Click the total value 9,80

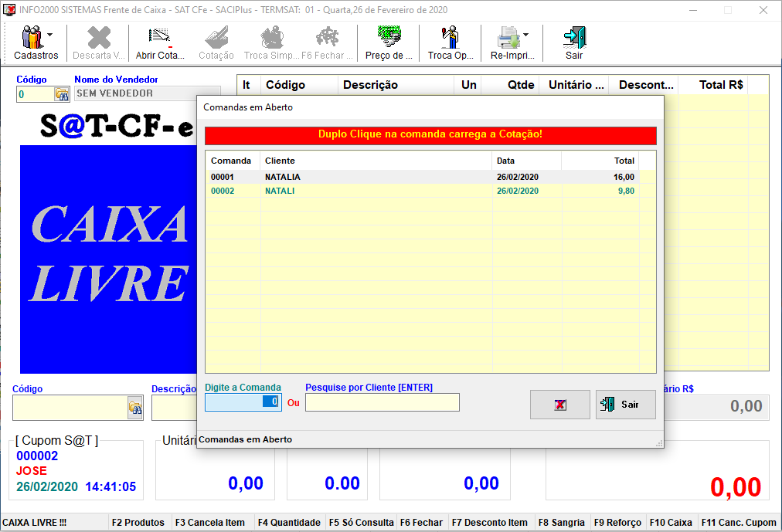pos(626,191)
